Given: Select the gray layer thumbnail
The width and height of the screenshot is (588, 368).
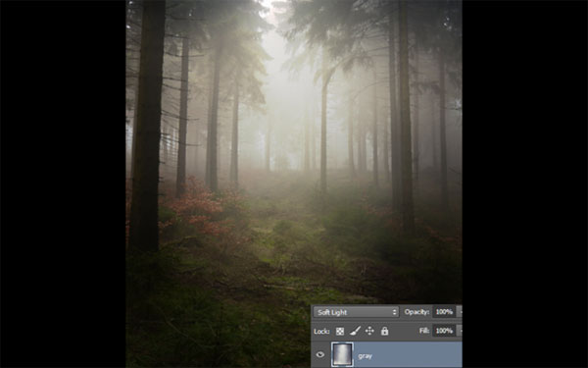Looking at the screenshot, I should 342,354.
